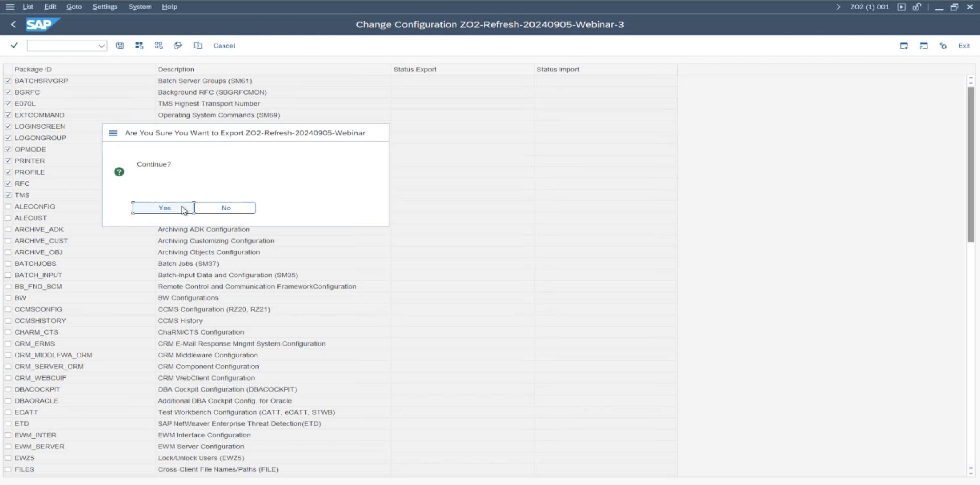This screenshot has width=980, height=485.
Task: Click the SAP logo
Action: pos(43,24)
